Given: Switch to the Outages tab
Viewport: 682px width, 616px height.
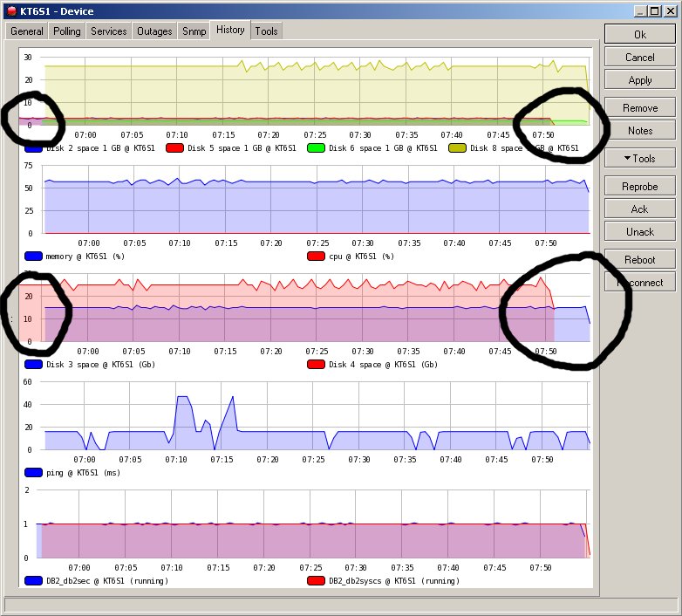Looking at the screenshot, I should click(154, 31).
